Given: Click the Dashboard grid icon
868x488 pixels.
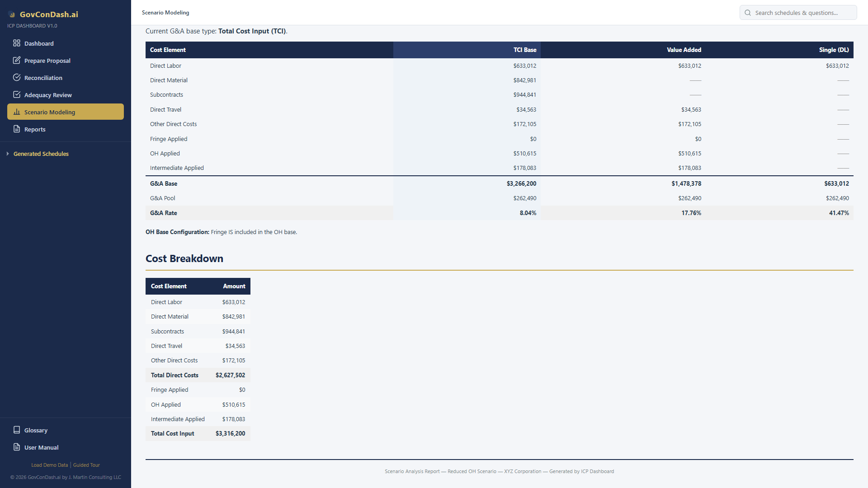Looking at the screenshot, I should pyautogui.click(x=17, y=43).
